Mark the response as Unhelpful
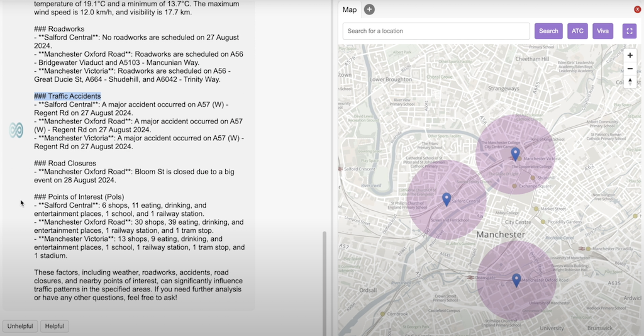Screen dimensions: 644x336 (20, 326)
